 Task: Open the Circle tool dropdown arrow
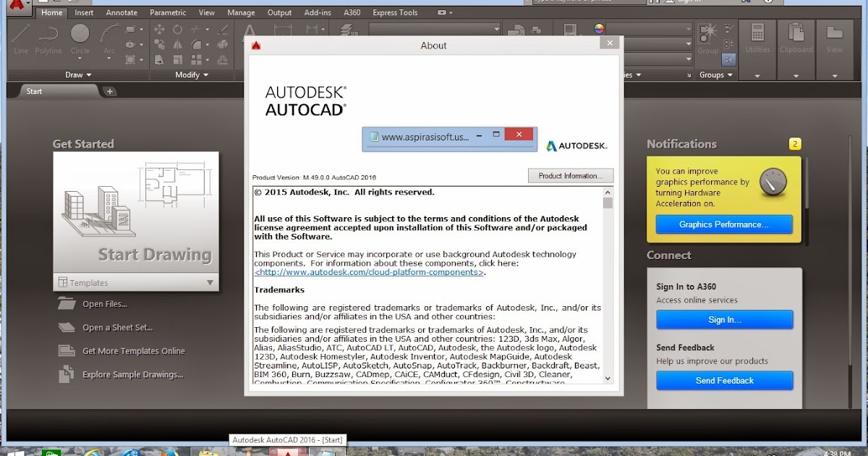pyautogui.click(x=80, y=56)
